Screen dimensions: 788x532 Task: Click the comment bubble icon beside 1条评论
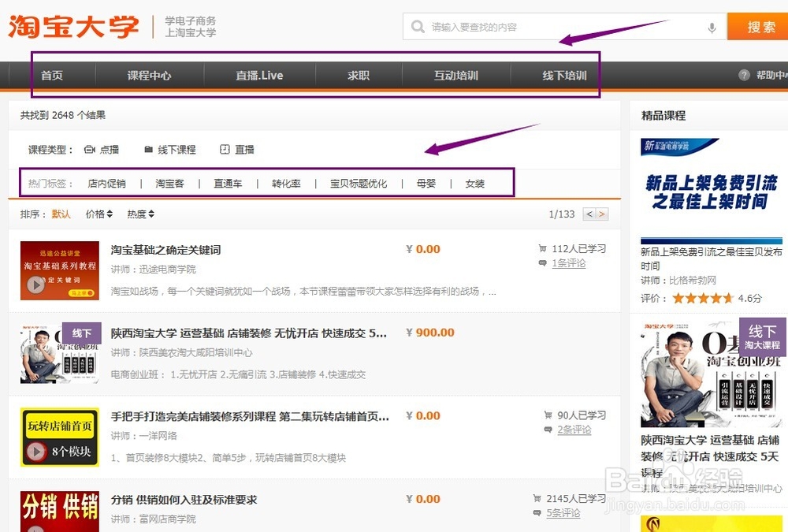coord(541,261)
